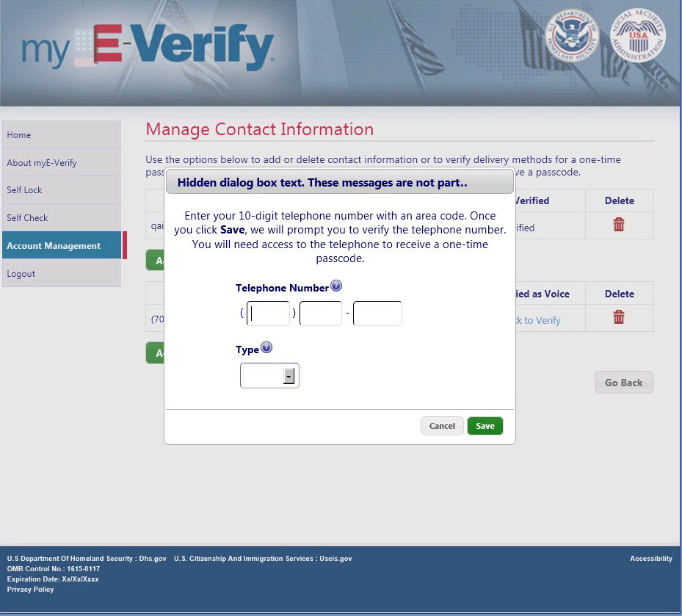Image resolution: width=682 pixels, height=616 pixels.
Task: Click the 'Expiration Date: Xx/Xx/Xxxx' text
Action: (53, 579)
